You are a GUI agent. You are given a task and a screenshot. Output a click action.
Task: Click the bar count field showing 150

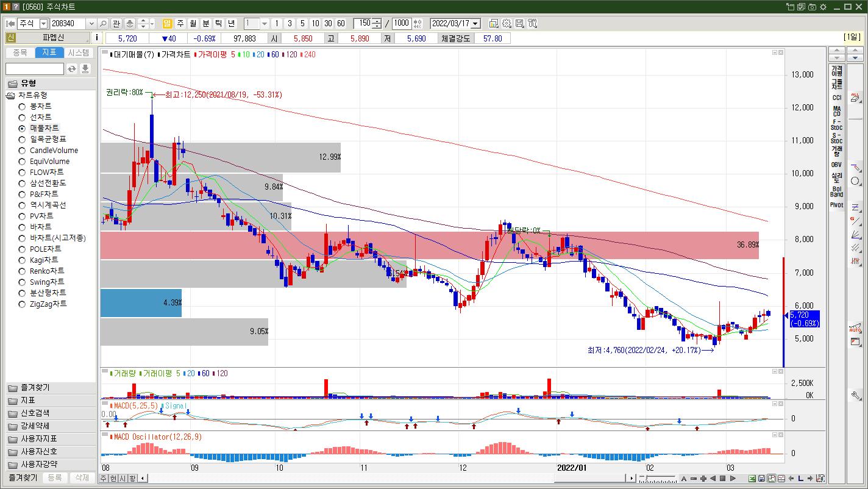[x=363, y=23]
